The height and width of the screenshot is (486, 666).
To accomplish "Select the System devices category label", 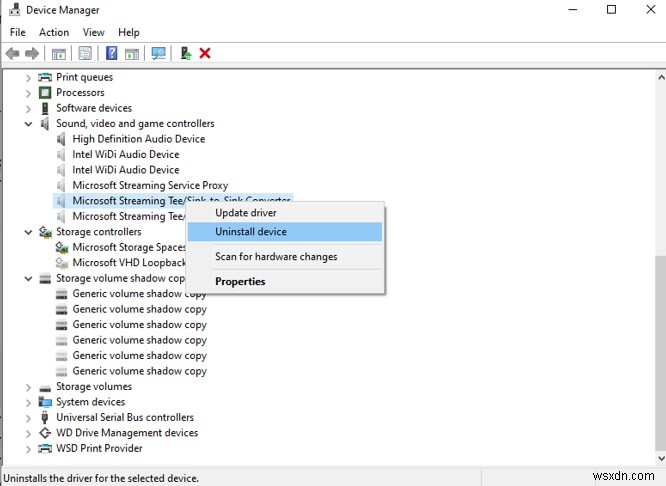I will pos(90,402).
